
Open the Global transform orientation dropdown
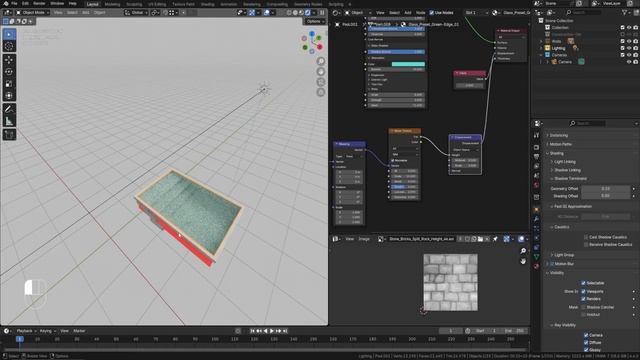pyautogui.click(x=136, y=13)
